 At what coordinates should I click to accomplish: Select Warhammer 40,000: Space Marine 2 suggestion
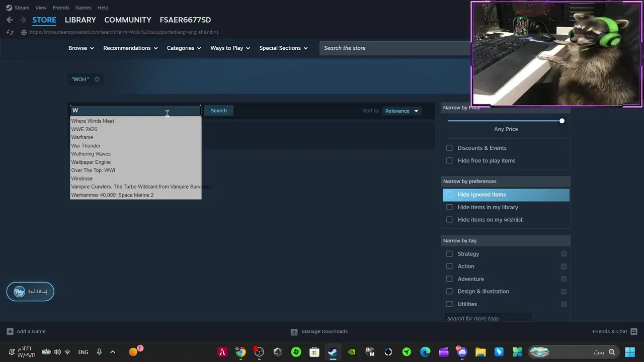(x=112, y=195)
